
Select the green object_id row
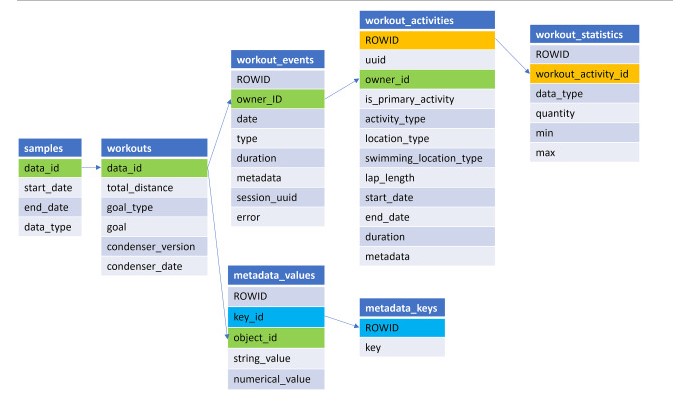point(278,335)
